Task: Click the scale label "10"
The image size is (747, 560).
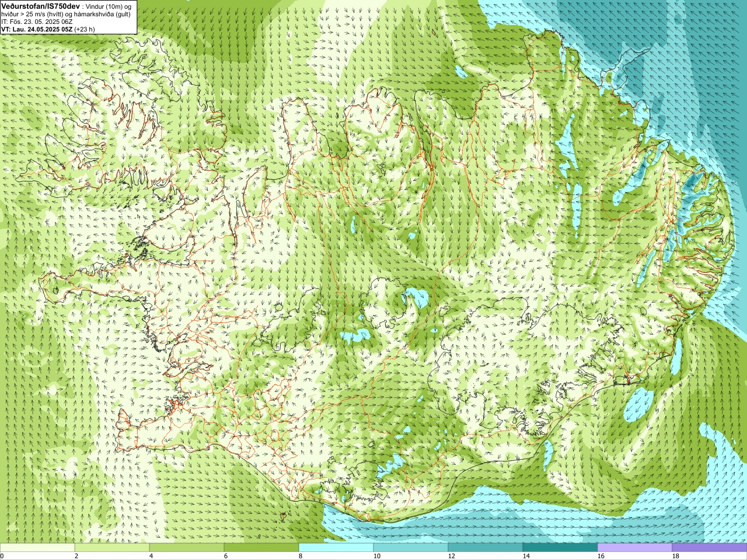Action: 377,556
